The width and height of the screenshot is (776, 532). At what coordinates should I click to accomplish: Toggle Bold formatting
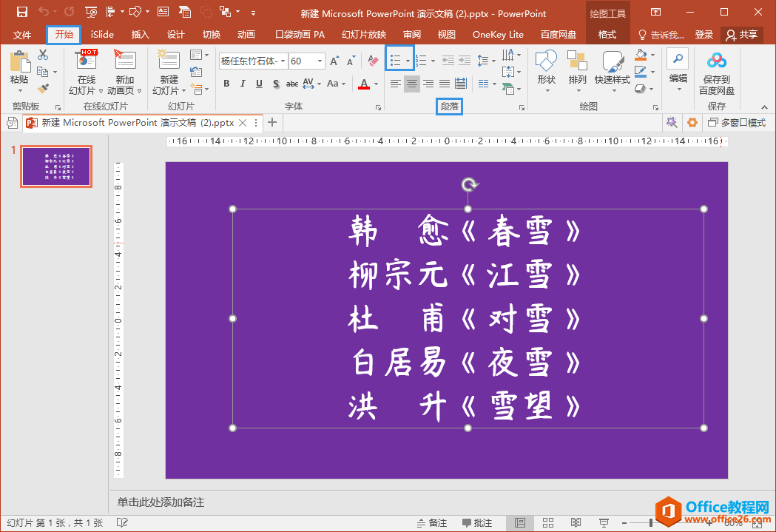click(227, 84)
